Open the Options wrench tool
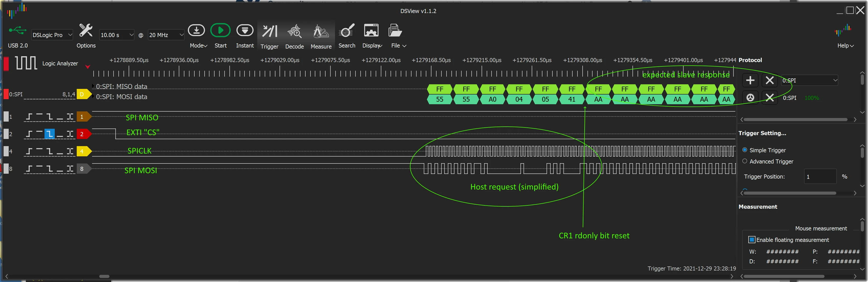 coord(86,31)
